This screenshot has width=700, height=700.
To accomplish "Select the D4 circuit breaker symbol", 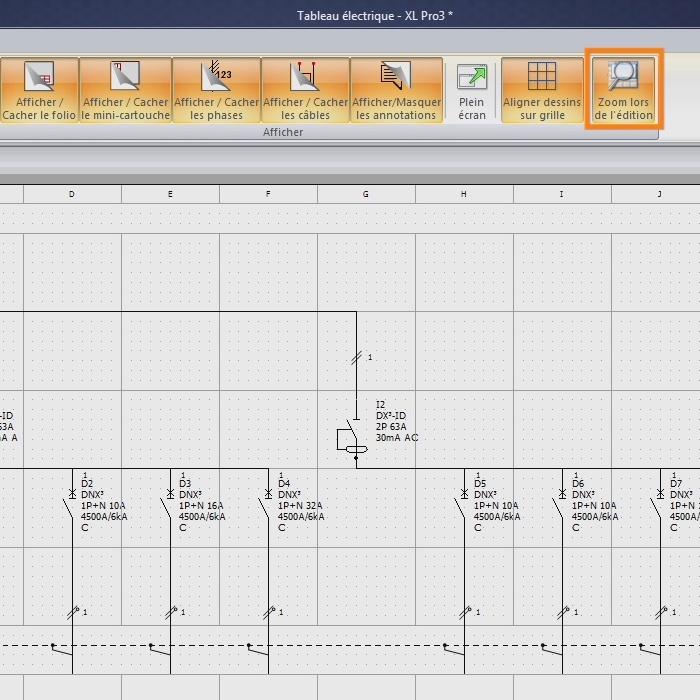I will [266, 504].
